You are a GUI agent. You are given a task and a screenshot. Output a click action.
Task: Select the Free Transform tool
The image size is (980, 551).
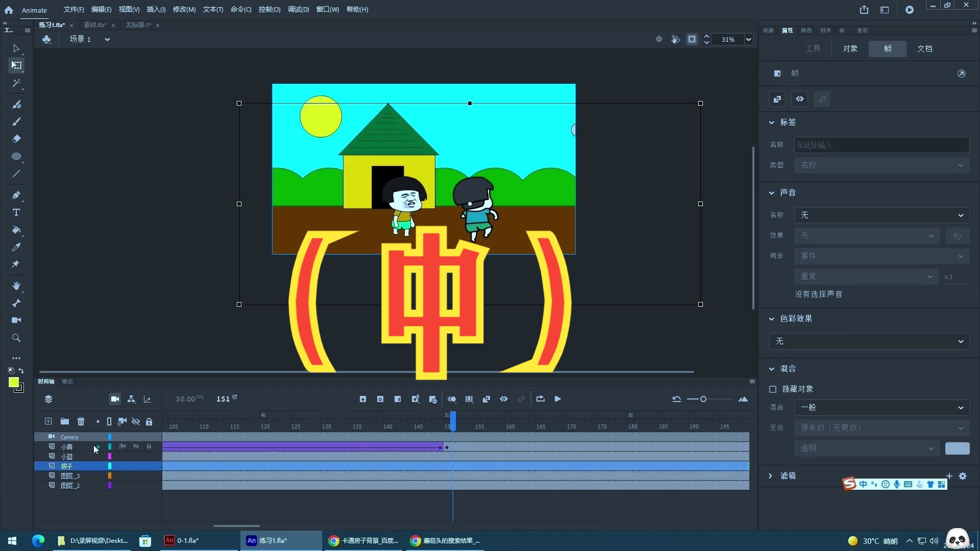coord(16,65)
